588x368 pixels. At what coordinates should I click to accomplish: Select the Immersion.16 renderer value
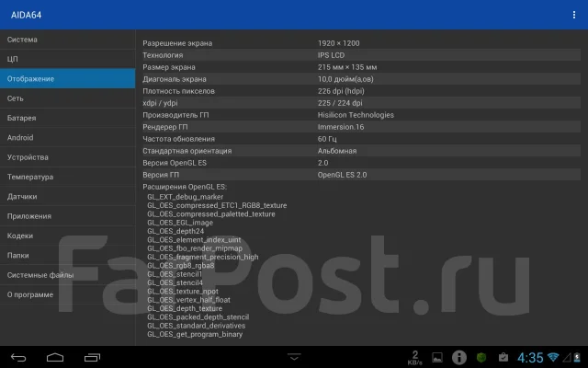point(341,127)
